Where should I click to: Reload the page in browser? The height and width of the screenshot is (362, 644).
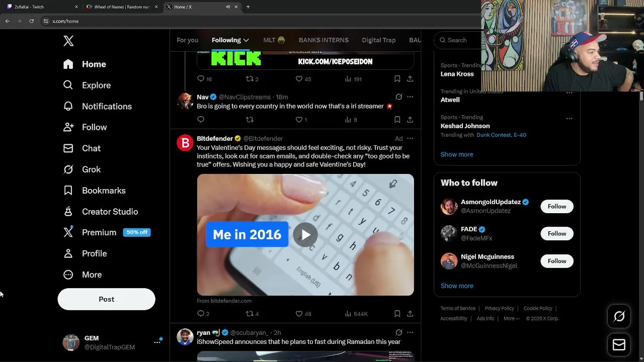pyautogui.click(x=31, y=21)
